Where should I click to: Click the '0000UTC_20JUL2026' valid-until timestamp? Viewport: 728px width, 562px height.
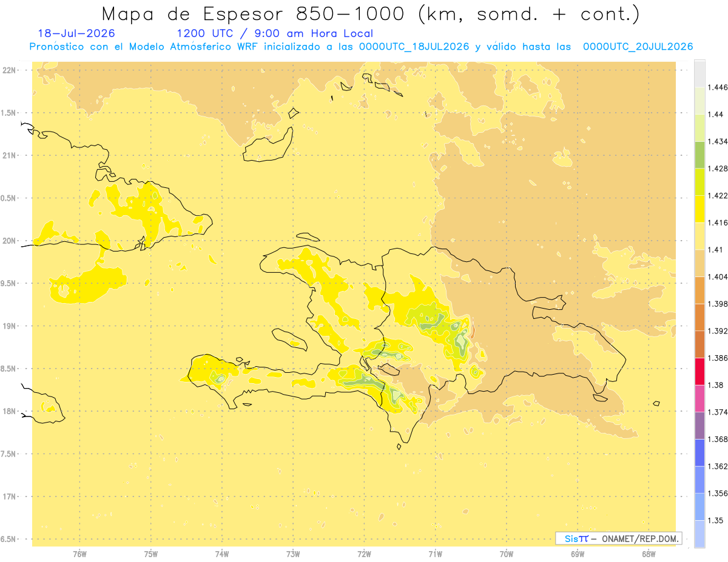pyautogui.click(x=638, y=47)
